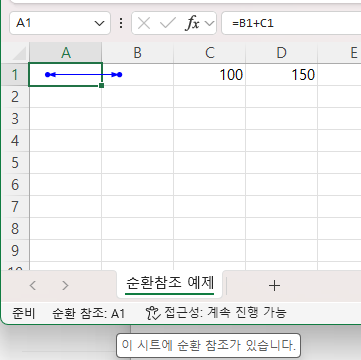Viewport: 361px width, 360px height.
Task: Select row 3 header
Action: click(15, 119)
